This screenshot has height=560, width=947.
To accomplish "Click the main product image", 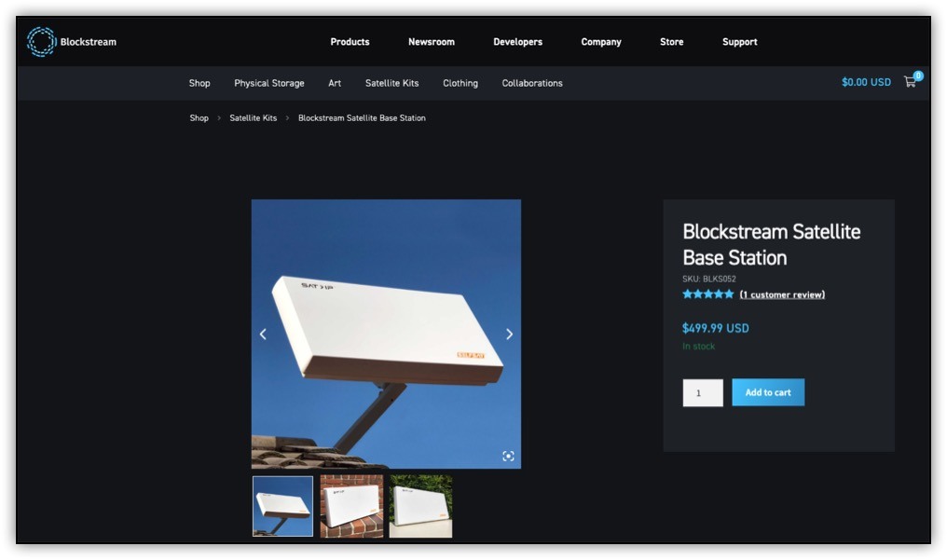I will pyautogui.click(x=386, y=334).
